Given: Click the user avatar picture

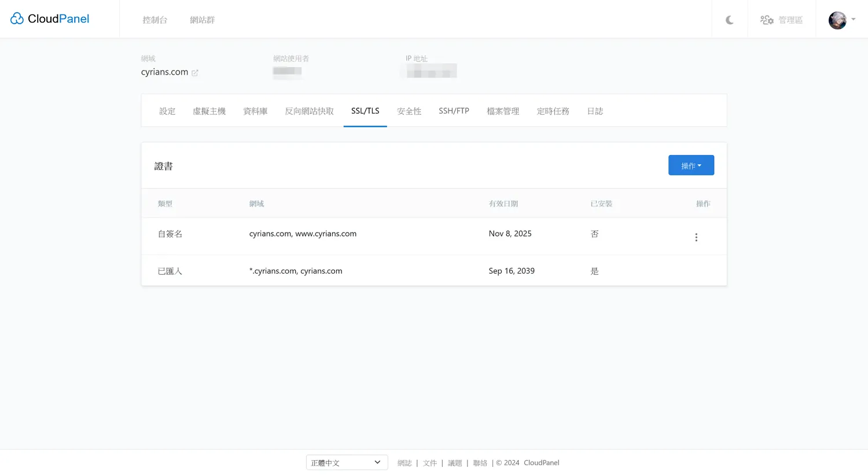Looking at the screenshot, I should (837, 20).
